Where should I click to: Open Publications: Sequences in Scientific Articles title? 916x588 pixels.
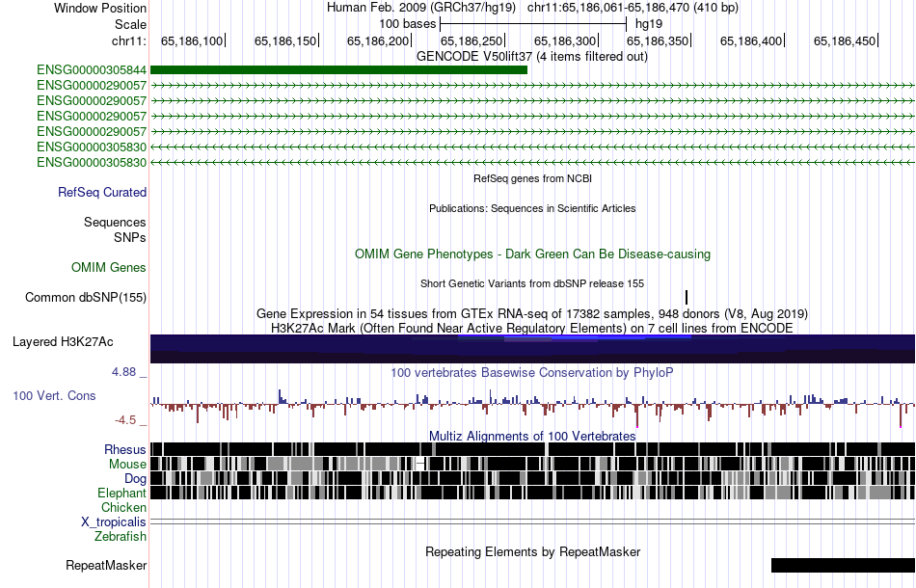click(532, 208)
